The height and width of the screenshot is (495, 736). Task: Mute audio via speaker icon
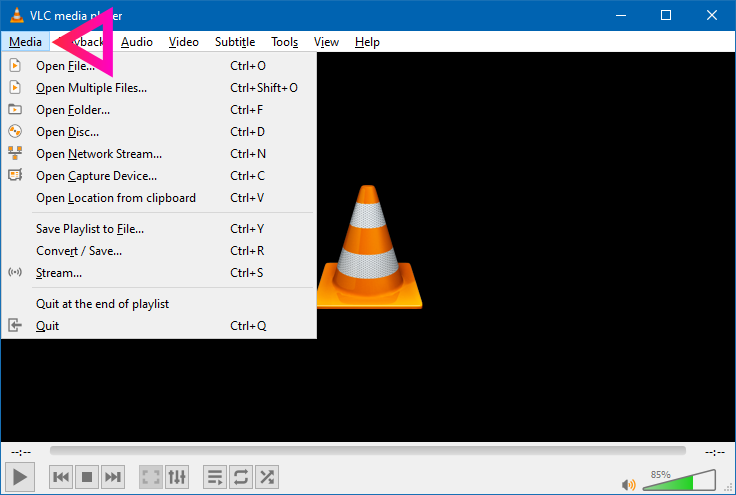[x=629, y=485]
